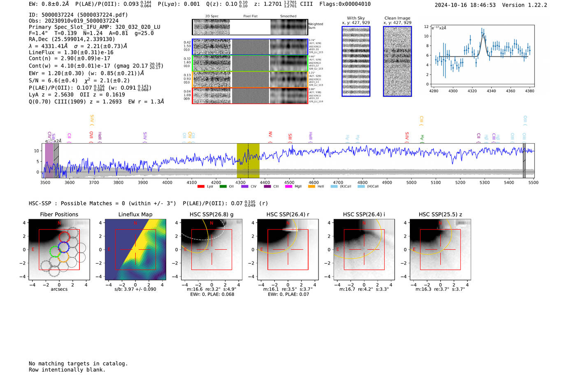Screen dimensions: 576x392
Task: Click "No matching targets in catalog." text
Action: [x=78, y=364]
